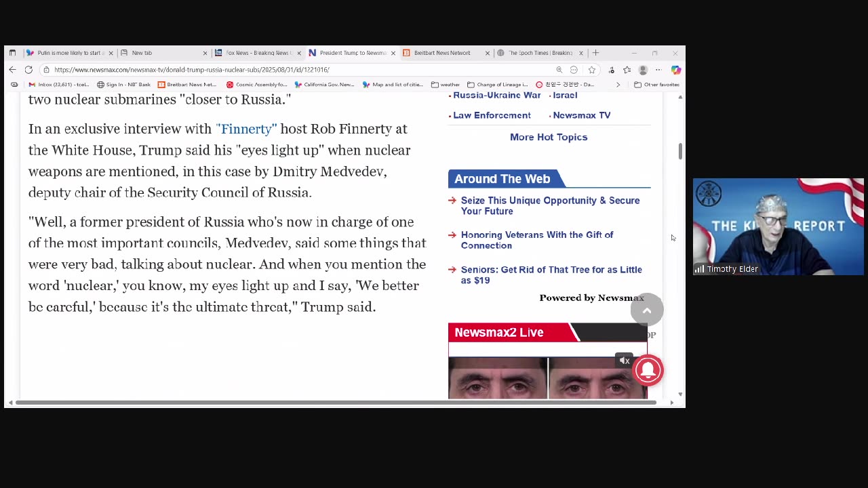Open the Russia-Ukraine War topic
Image resolution: width=868 pixels, height=488 pixels.
(497, 96)
